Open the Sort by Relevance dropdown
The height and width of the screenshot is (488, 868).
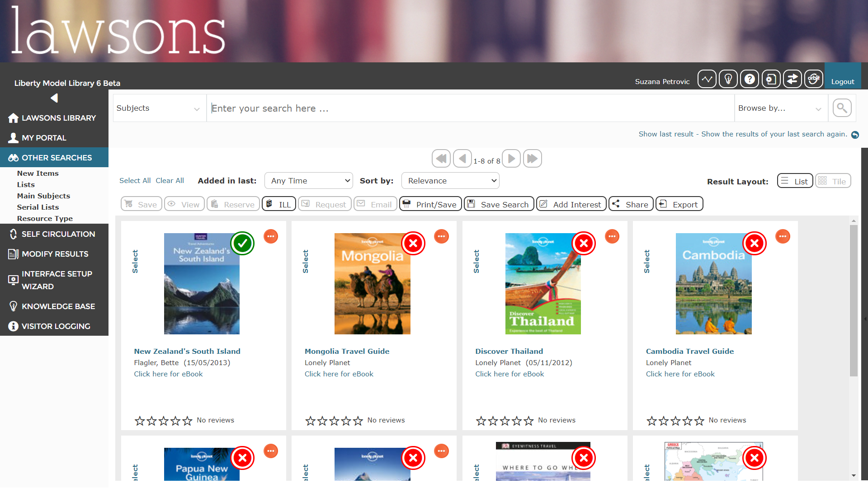coord(450,180)
